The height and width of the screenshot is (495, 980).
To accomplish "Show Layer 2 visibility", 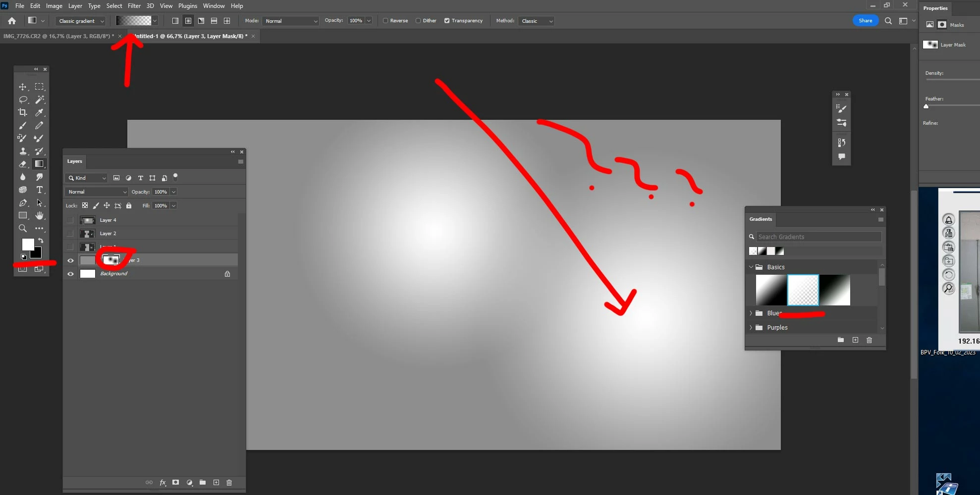I will coord(70,233).
